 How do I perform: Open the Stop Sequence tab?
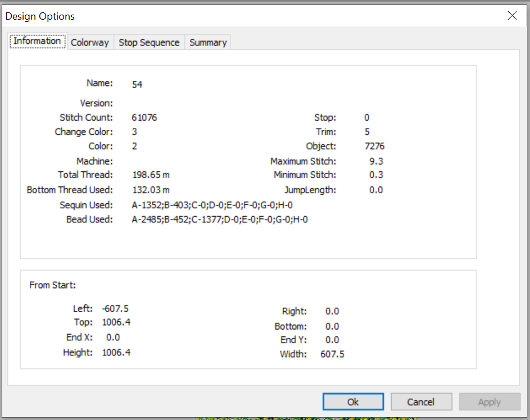click(x=149, y=43)
